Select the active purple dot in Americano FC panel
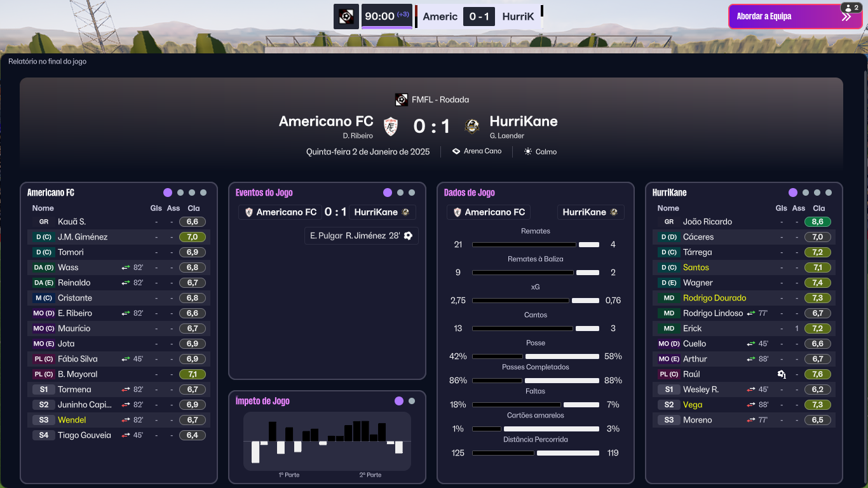The image size is (868, 488). [x=168, y=193]
